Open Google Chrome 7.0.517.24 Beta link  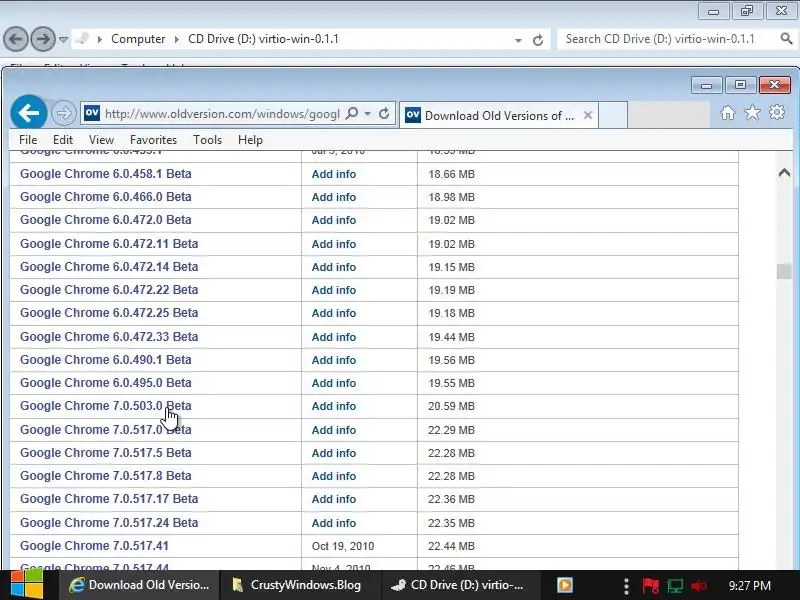109,522
